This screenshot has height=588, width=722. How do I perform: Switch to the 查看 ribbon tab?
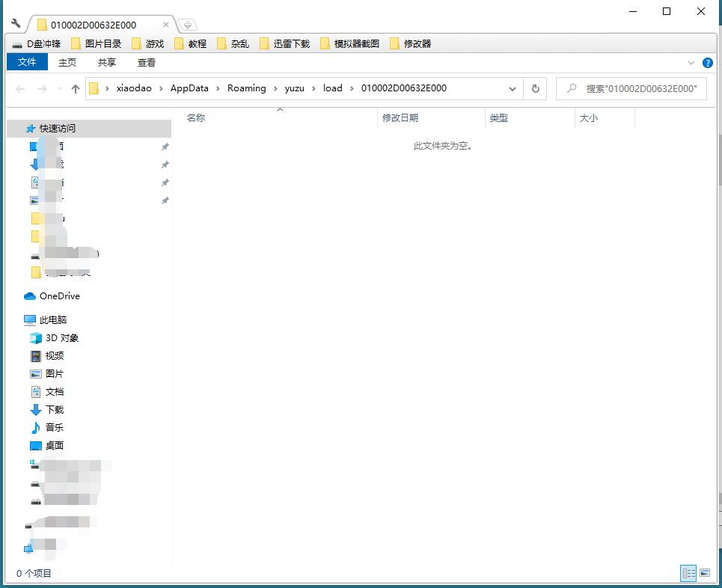point(147,62)
